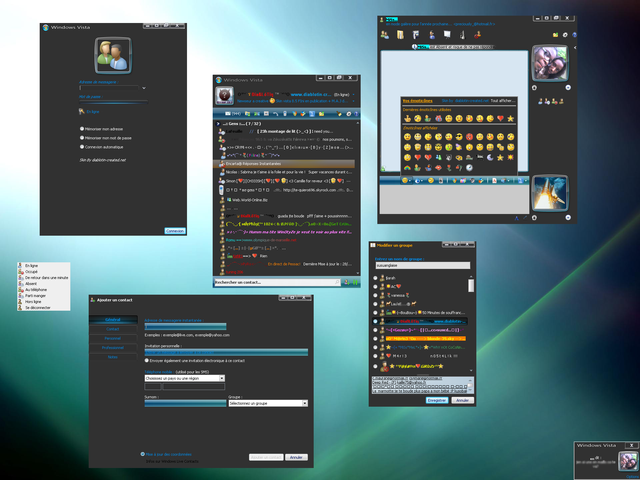Click the blue help icon in contact list toolbar
Viewport: 640px width, 480px height.
[x=356, y=114]
